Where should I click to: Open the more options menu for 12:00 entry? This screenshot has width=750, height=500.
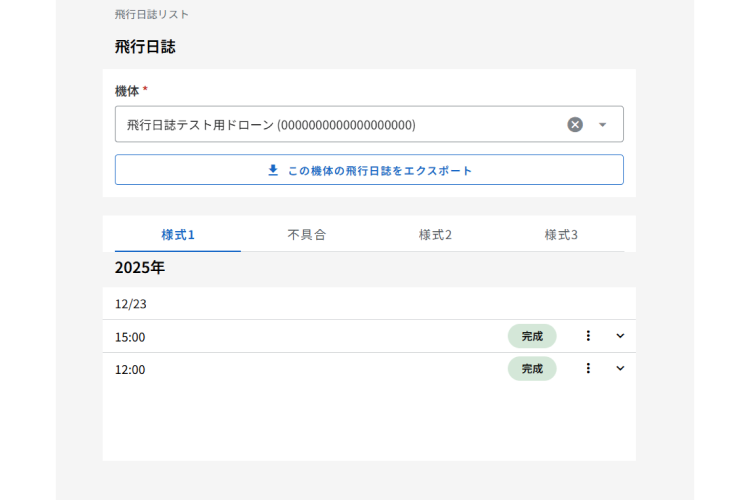(588, 368)
